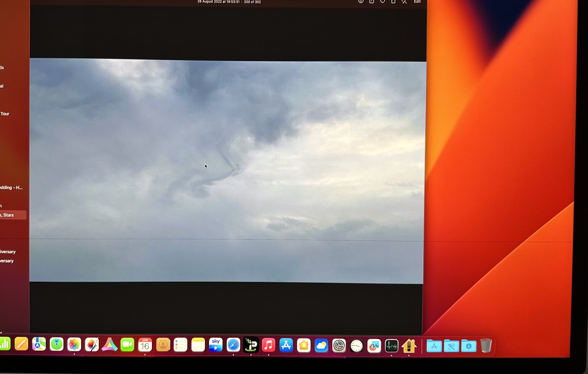The height and width of the screenshot is (374, 588).
Task: Expand the Applications folder stack in Dock
Action: pyautogui.click(x=434, y=346)
